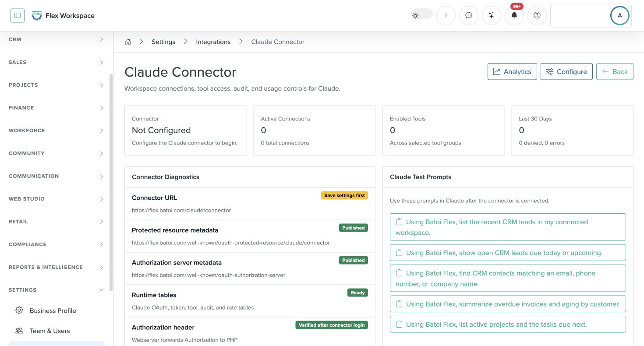Copy the overdue invoices summary prompt
The height and width of the screenshot is (346, 644).
pos(508,304)
